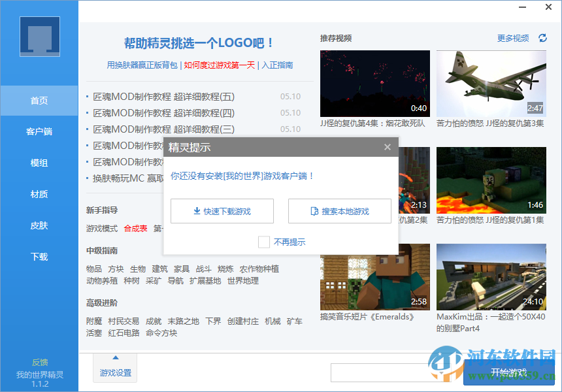Click the refresh icon next to 更多视频
Screen dimensions: 562x392
[x=542, y=39]
